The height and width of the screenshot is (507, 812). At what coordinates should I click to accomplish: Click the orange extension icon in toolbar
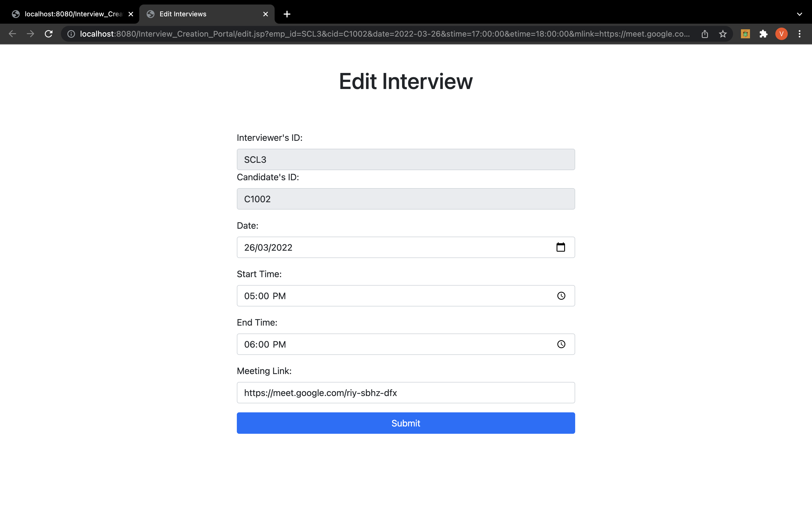coord(745,34)
